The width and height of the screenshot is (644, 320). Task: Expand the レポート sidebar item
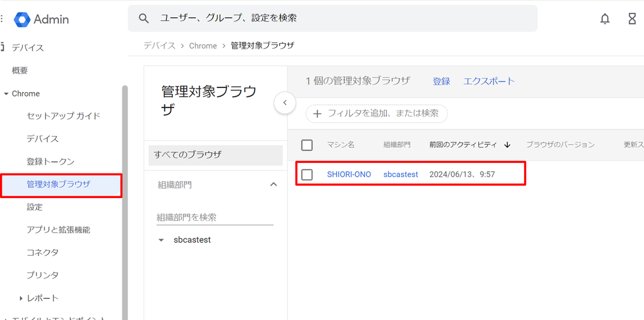pyautogui.click(x=21, y=298)
